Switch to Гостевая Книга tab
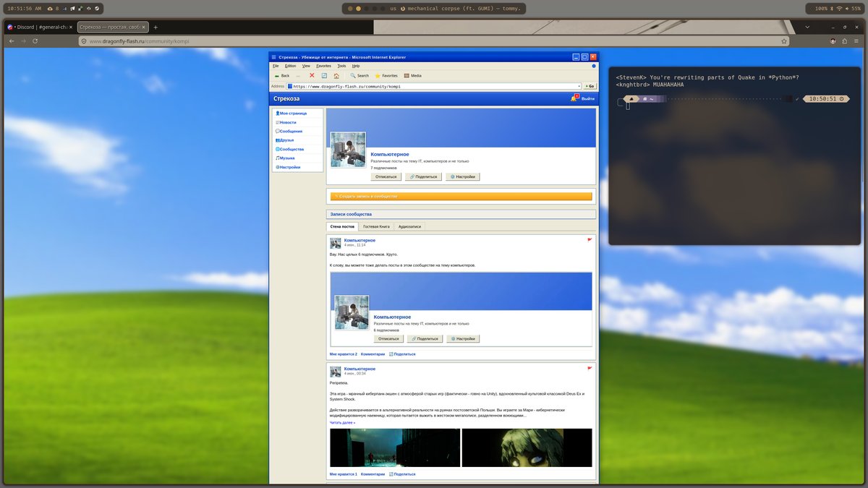The image size is (868, 488). [376, 226]
